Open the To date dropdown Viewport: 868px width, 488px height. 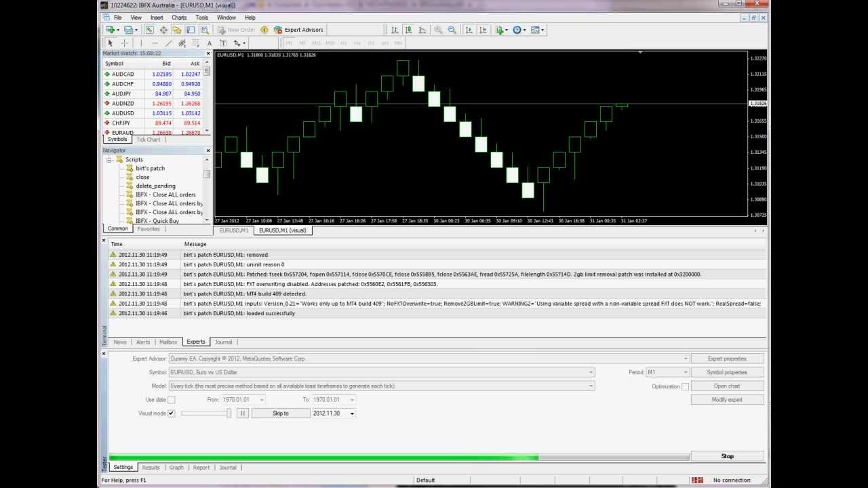tap(351, 400)
